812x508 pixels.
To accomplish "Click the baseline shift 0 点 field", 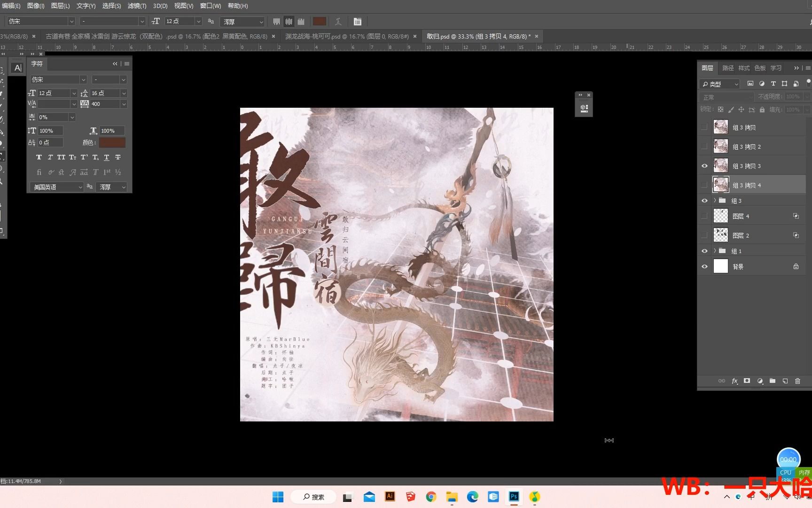I will pyautogui.click(x=50, y=143).
